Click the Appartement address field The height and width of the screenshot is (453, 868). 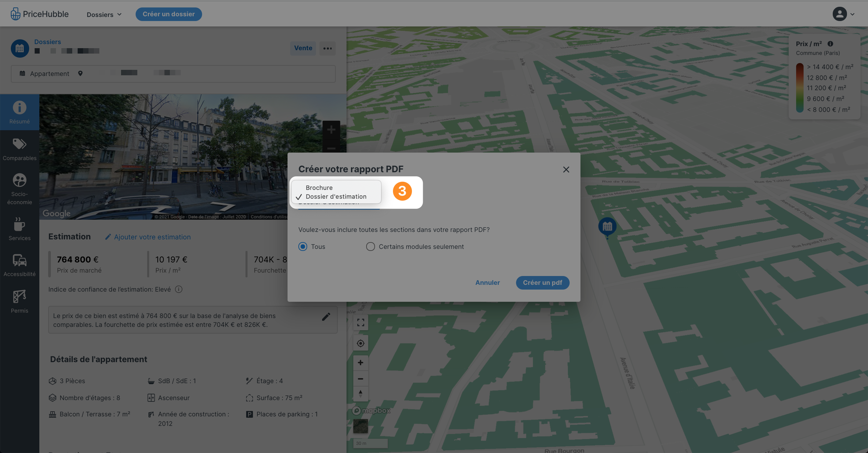[173, 74]
